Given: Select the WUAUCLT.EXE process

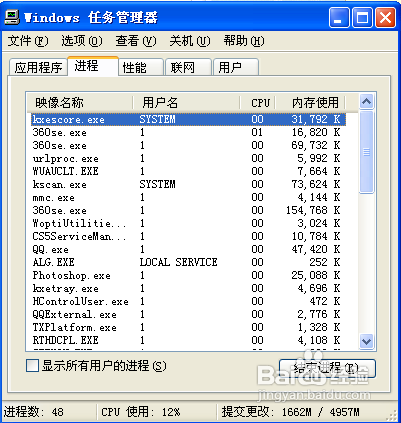Looking at the screenshot, I should [188, 171].
